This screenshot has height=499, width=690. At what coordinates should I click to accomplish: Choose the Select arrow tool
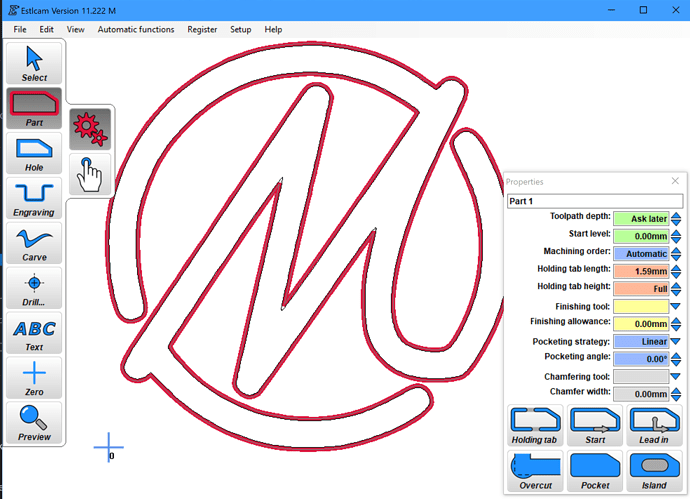point(34,63)
